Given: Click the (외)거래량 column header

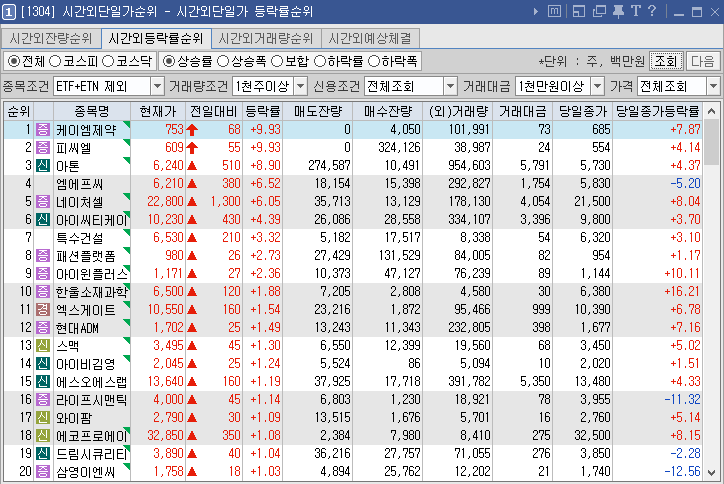Looking at the screenshot, I should [458, 111].
